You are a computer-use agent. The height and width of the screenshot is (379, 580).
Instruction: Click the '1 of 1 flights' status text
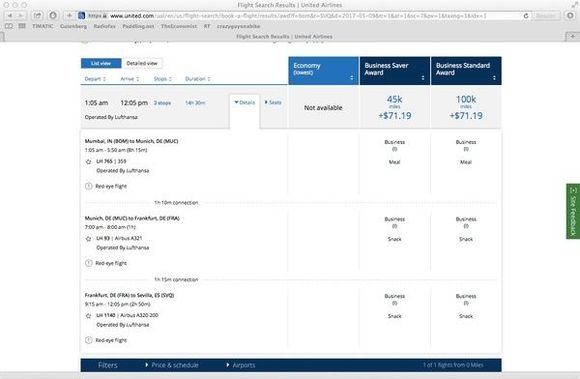[453, 365]
